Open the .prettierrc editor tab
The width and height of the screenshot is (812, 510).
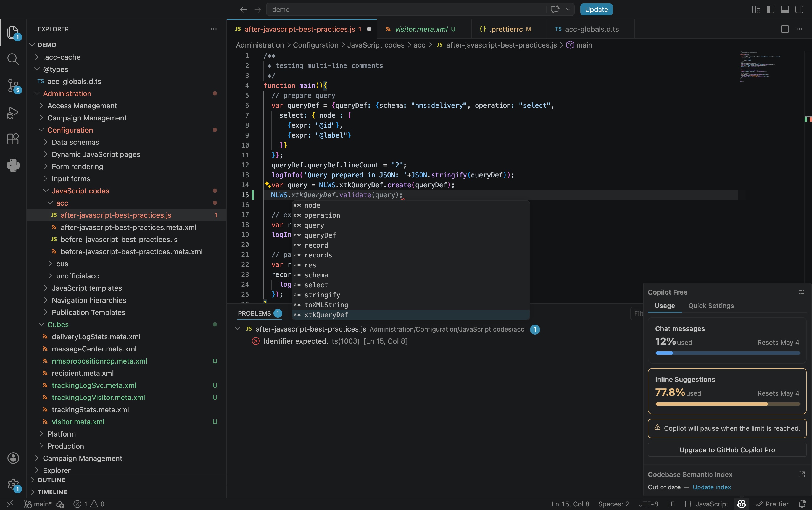tap(509, 29)
